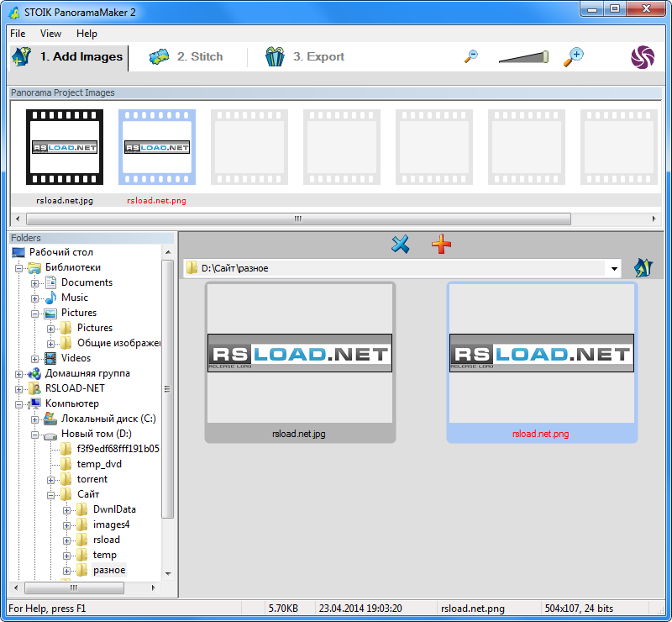Viewport: 672px width, 622px height.
Task: Expand the Домашняя группа tree node
Action: coord(18,374)
